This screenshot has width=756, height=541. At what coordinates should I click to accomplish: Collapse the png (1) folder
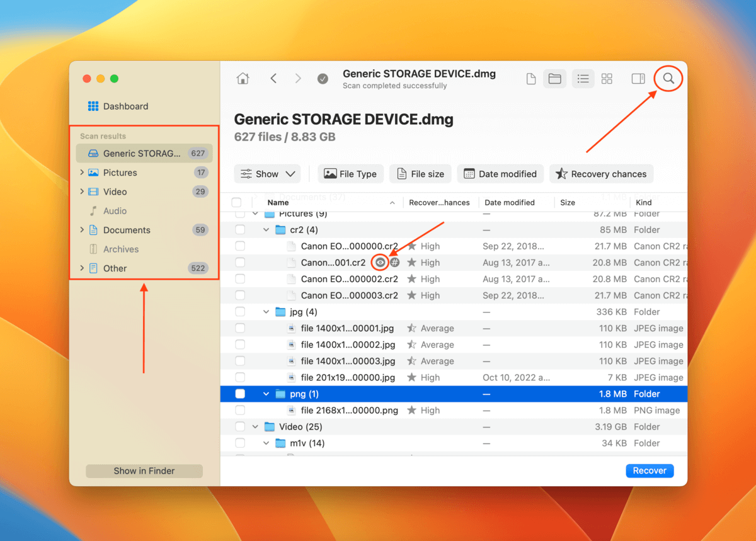(x=266, y=394)
